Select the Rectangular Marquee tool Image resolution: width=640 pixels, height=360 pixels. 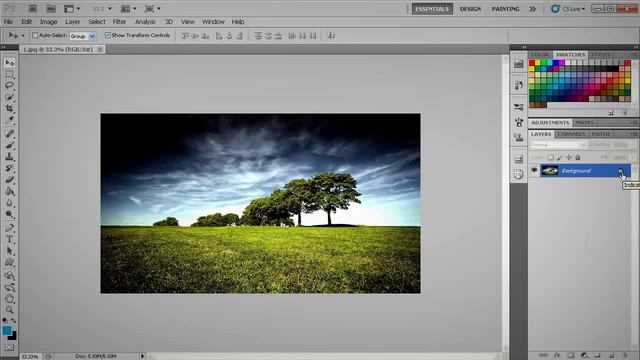(x=9, y=74)
